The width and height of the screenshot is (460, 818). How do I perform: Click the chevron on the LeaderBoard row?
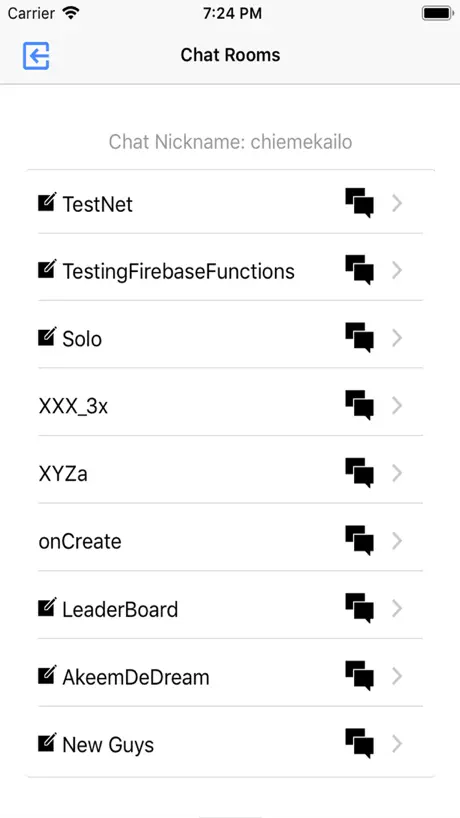(397, 608)
